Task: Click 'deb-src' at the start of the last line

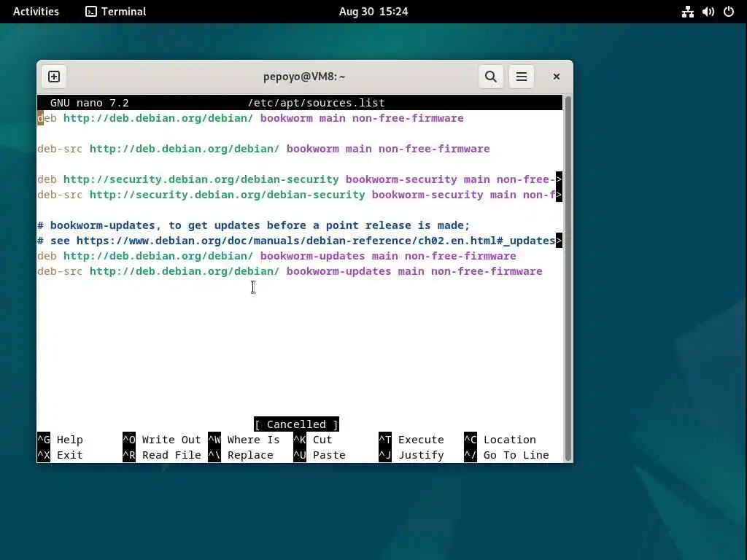Action: (60, 271)
